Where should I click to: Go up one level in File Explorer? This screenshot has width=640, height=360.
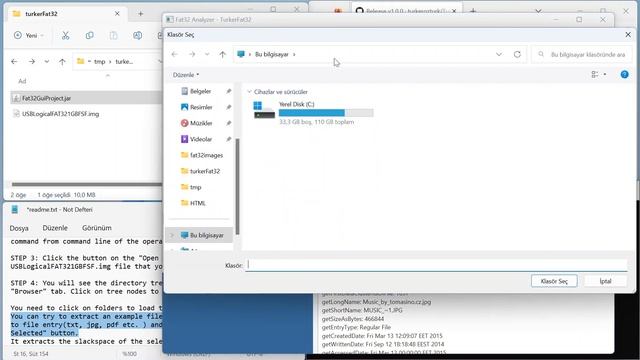62,62
